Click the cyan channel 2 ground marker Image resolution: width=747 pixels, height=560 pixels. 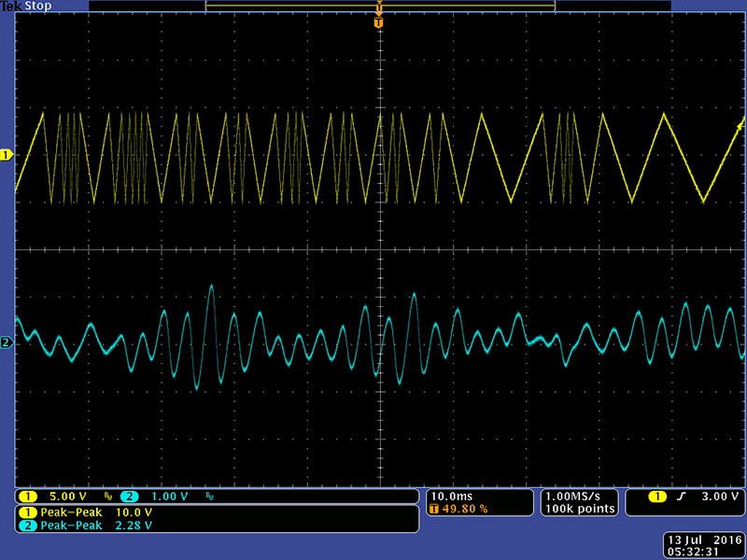pyautogui.click(x=7, y=343)
